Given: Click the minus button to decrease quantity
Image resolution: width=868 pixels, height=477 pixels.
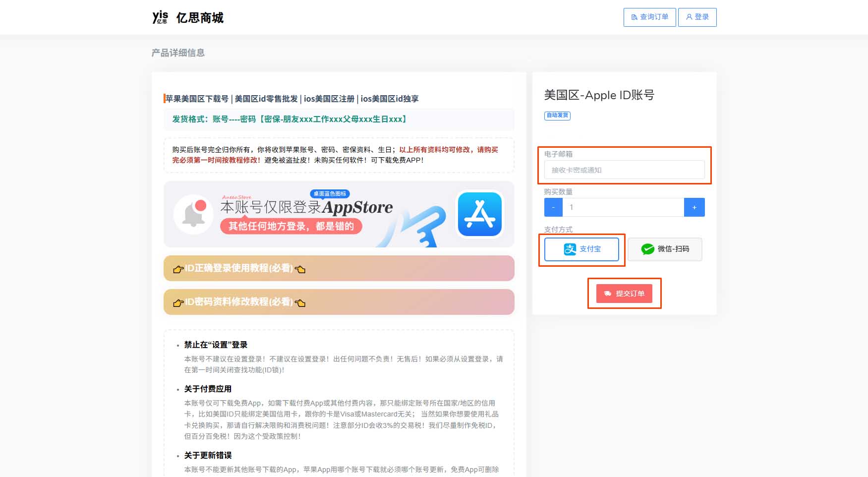Looking at the screenshot, I should coord(553,207).
